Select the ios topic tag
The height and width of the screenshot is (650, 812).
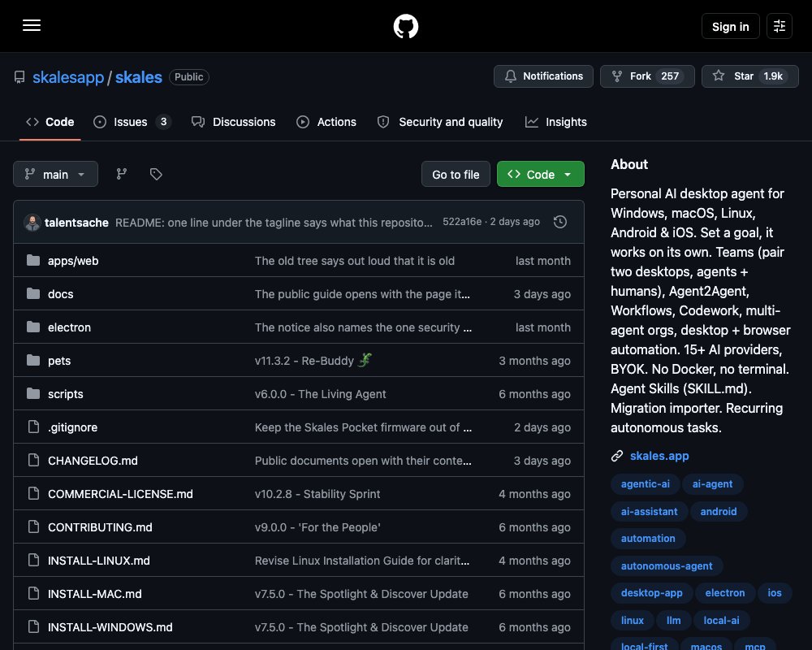point(774,592)
